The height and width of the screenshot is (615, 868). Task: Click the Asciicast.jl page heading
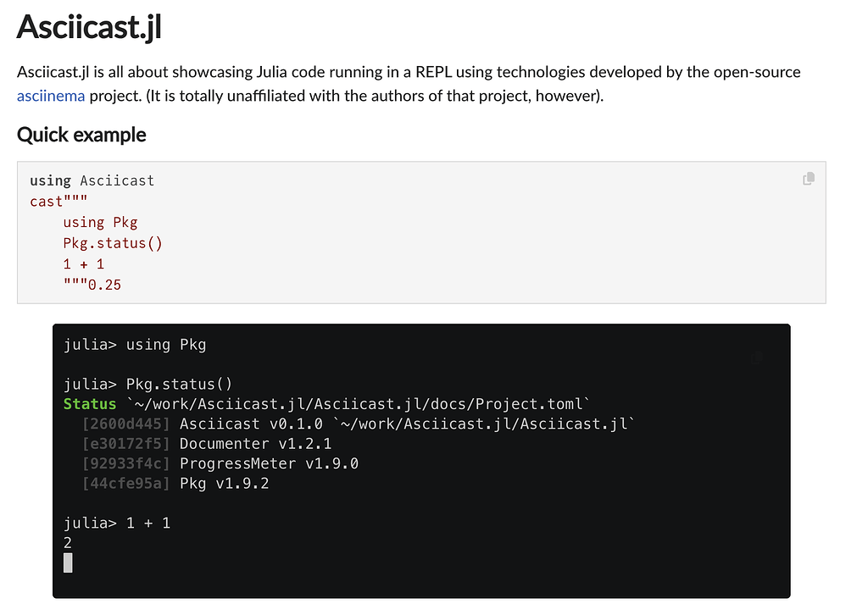click(89, 27)
